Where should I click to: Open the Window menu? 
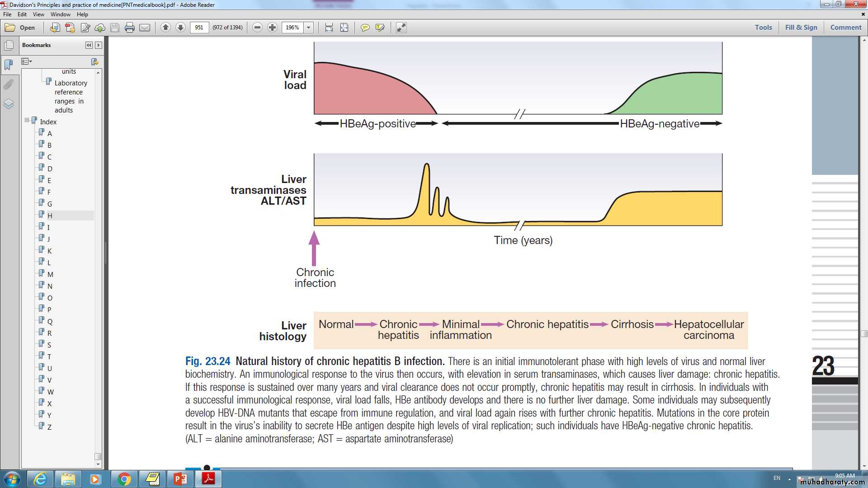coord(60,14)
